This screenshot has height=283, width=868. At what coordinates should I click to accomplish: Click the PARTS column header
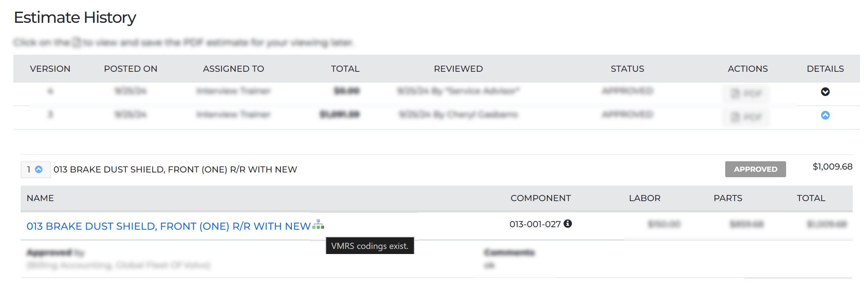coord(728,198)
